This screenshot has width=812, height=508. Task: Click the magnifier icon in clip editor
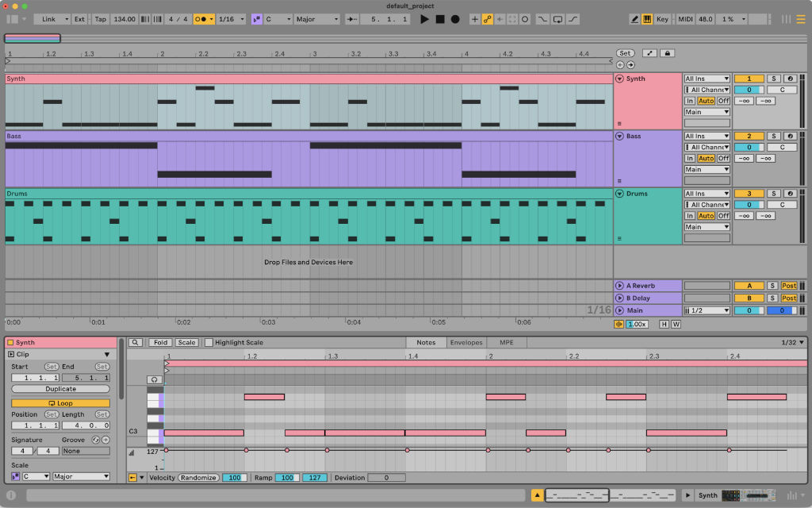click(135, 343)
